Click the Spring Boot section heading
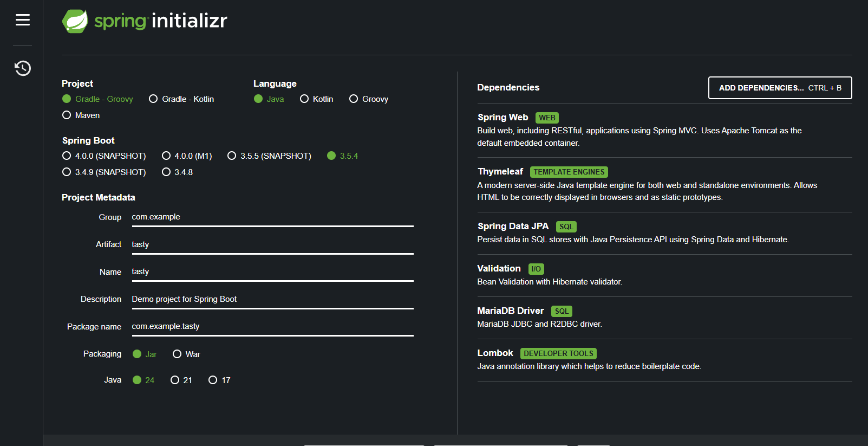 pyautogui.click(x=88, y=141)
